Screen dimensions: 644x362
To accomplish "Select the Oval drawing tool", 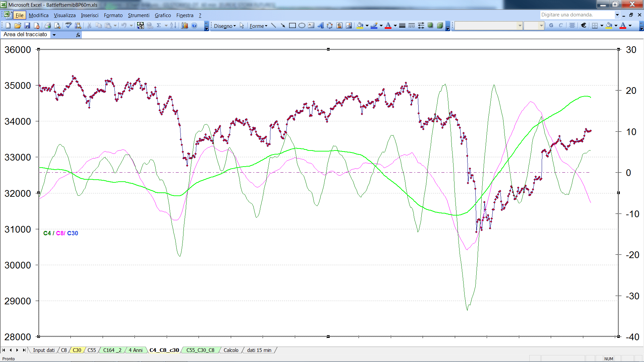I will (302, 25).
